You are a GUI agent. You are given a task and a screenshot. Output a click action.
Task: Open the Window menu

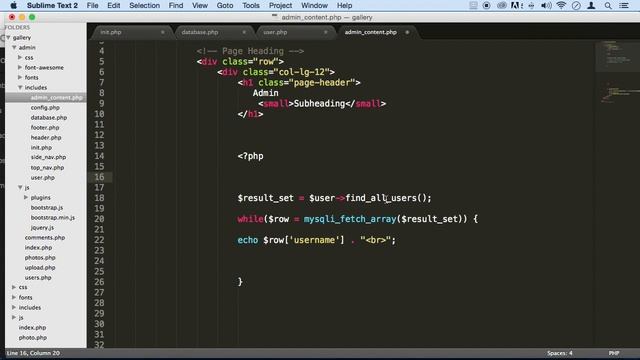pos(314,5)
